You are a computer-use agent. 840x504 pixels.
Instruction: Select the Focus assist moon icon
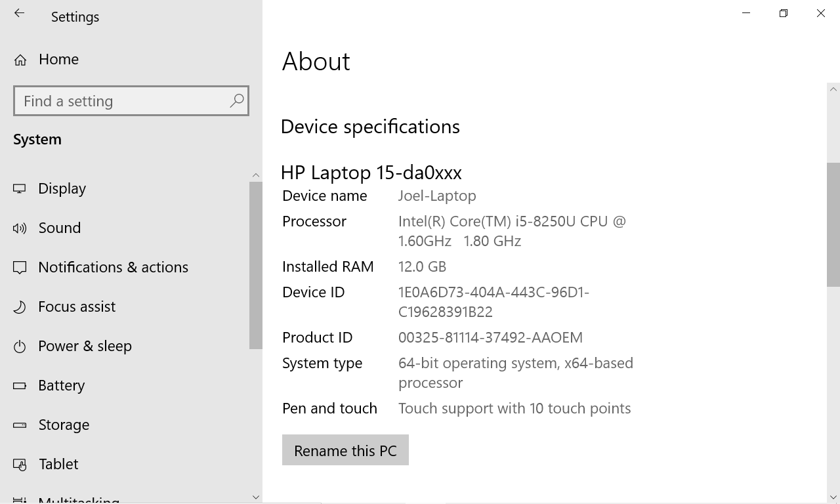point(20,307)
